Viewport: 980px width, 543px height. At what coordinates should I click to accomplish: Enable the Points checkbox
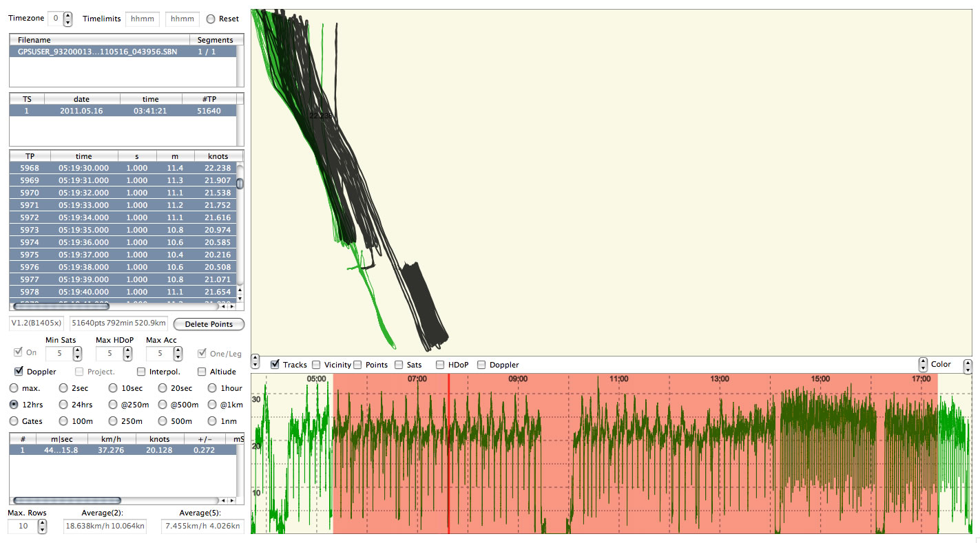click(357, 364)
